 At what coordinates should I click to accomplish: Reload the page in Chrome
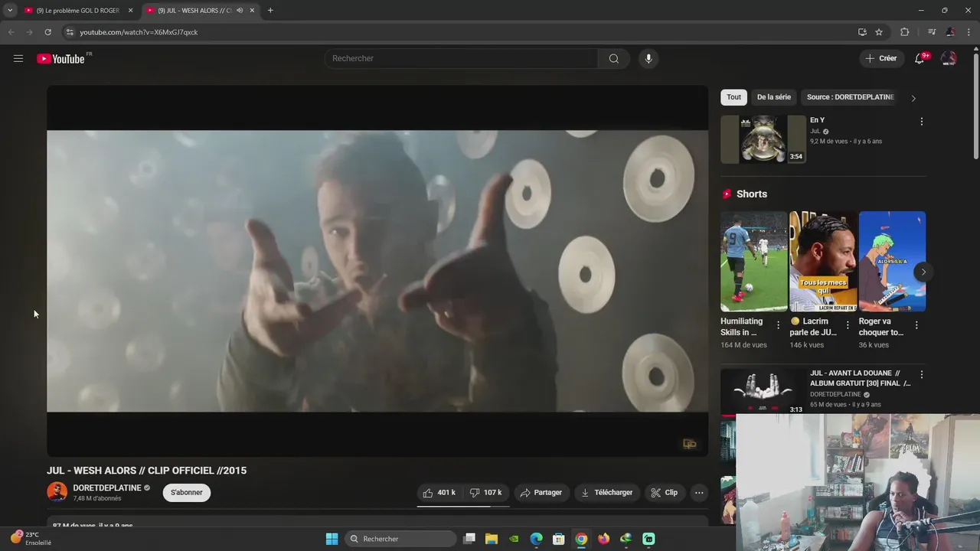pos(47,32)
